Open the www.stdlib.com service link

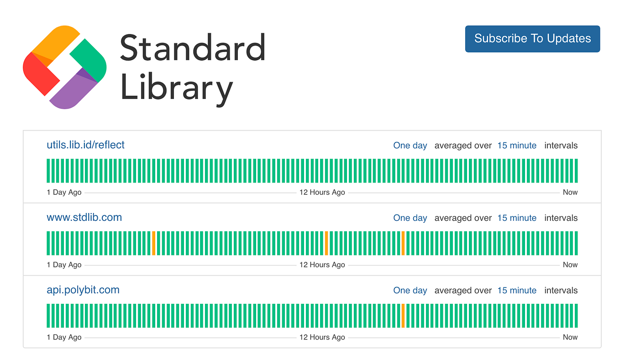pyautogui.click(x=84, y=217)
